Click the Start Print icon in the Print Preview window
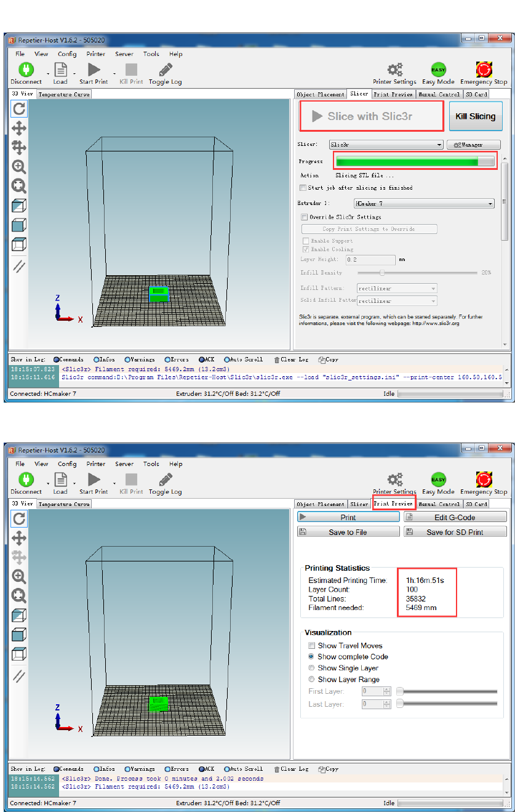This screenshot has width=515, height=812. tap(94, 479)
